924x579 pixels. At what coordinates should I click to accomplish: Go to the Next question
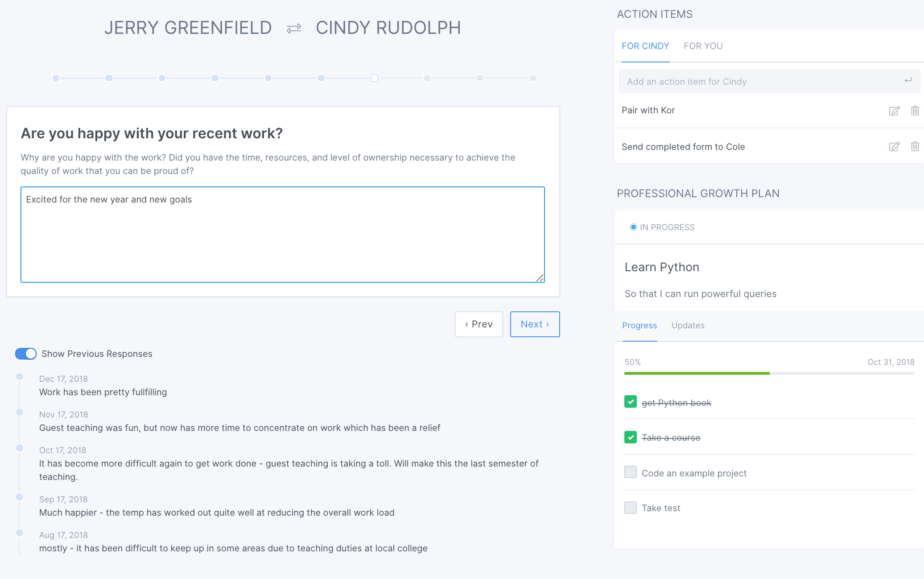(535, 324)
